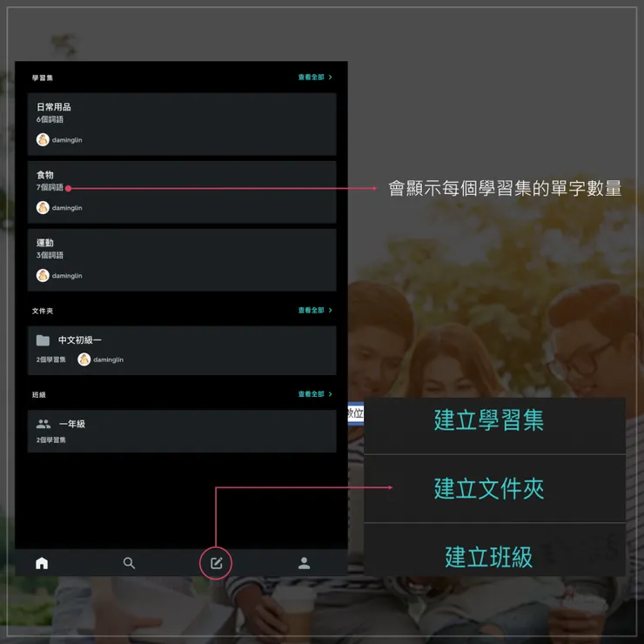Image resolution: width=644 pixels, height=644 pixels.
Task: Click daminglin avatar in 日常用品 card
Action: (43, 139)
